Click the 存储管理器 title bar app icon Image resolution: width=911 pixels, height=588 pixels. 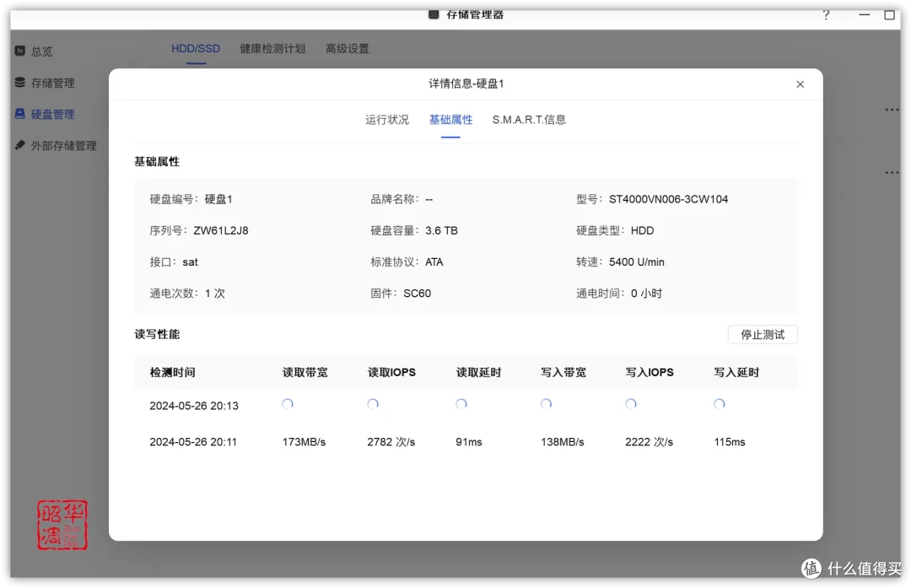click(x=434, y=14)
